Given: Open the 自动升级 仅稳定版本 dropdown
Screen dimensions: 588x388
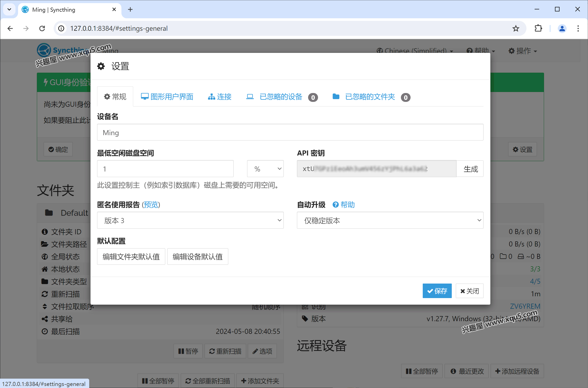Looking at the screenshot, I should click(x=390, y=221).
